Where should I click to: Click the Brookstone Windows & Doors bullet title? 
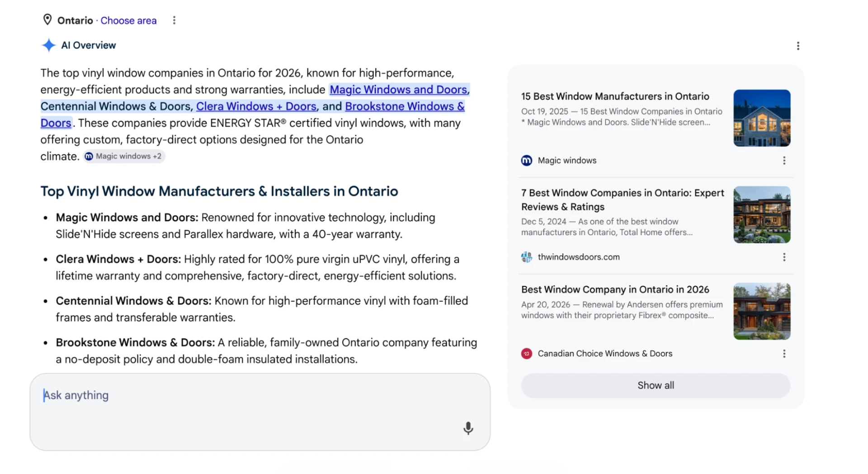(135, 342)
